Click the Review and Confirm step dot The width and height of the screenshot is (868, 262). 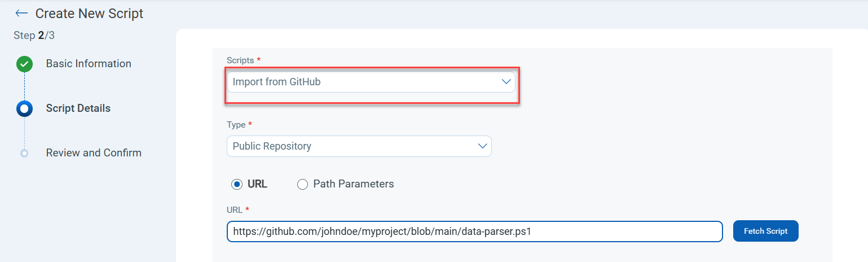(x=24, y=153)
